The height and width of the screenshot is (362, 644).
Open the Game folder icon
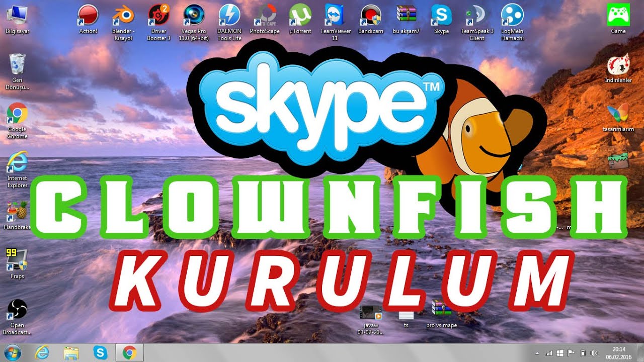click(x=618, y=19)
